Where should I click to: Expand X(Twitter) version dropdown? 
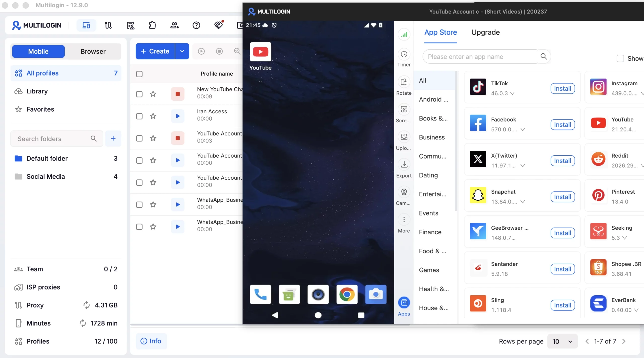coord(522,166)
